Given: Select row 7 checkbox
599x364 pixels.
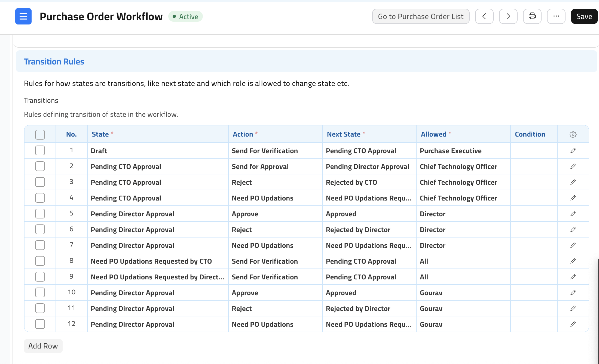Looking at the screenshot, I should click(x=40, y=245).
